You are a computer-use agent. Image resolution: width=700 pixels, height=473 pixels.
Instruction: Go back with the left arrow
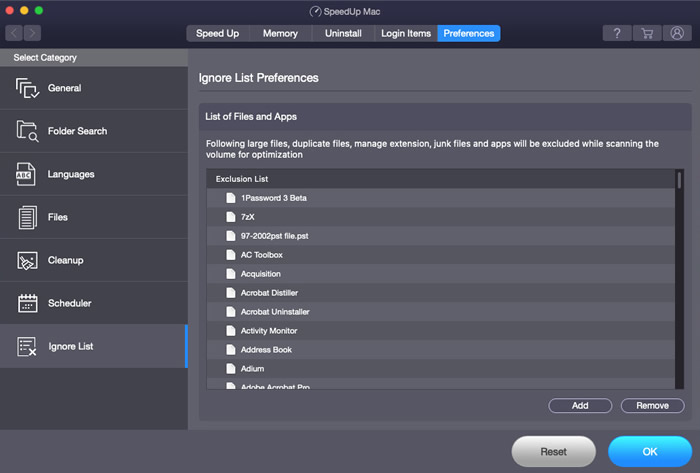pos(14,33)
